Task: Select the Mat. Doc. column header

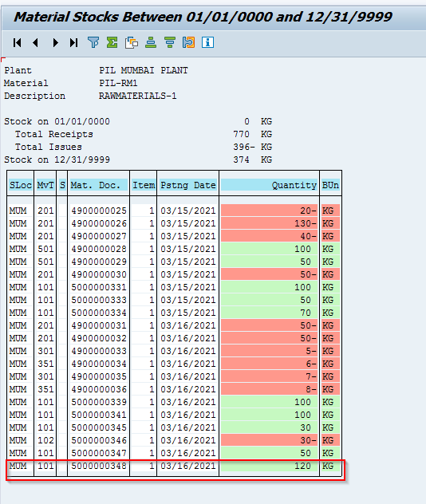Action: coord(98,185)
